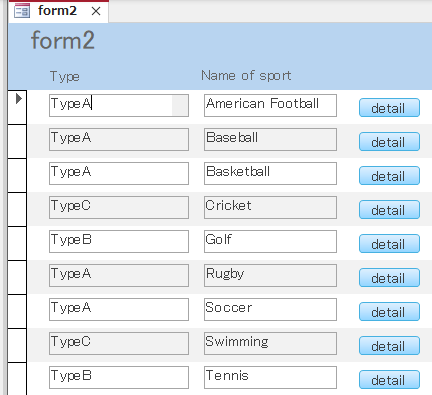Click the TypeB field in the Tennis row

tap(119, 377)
